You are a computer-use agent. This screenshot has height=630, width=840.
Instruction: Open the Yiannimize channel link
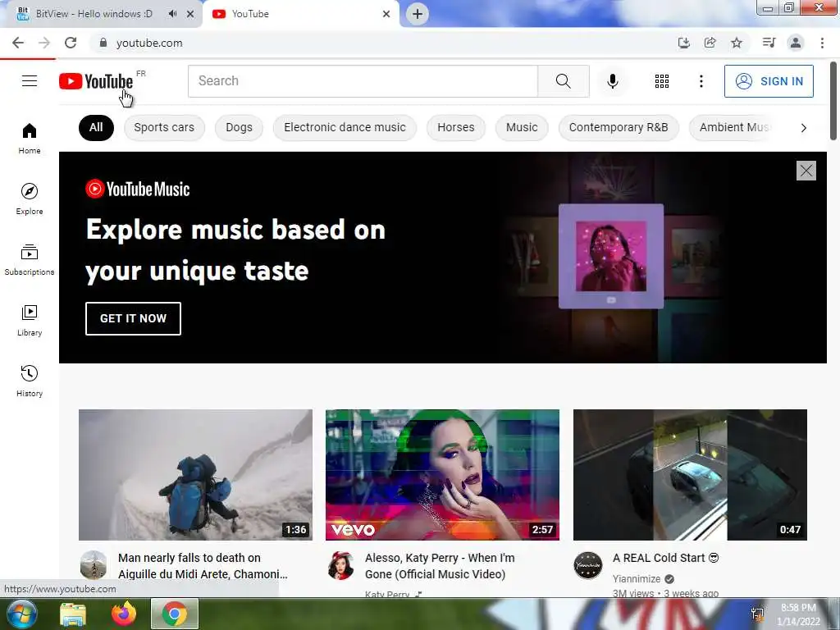pos(637,578)
